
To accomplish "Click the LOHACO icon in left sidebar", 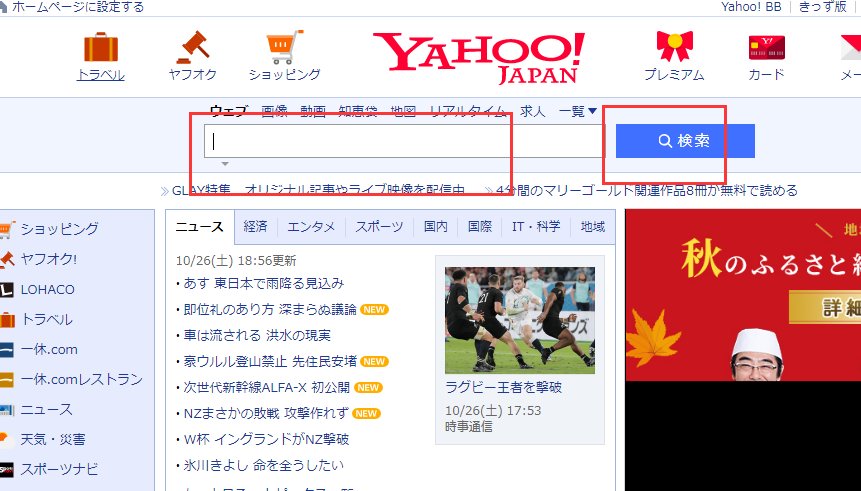I will click(6, 289).
